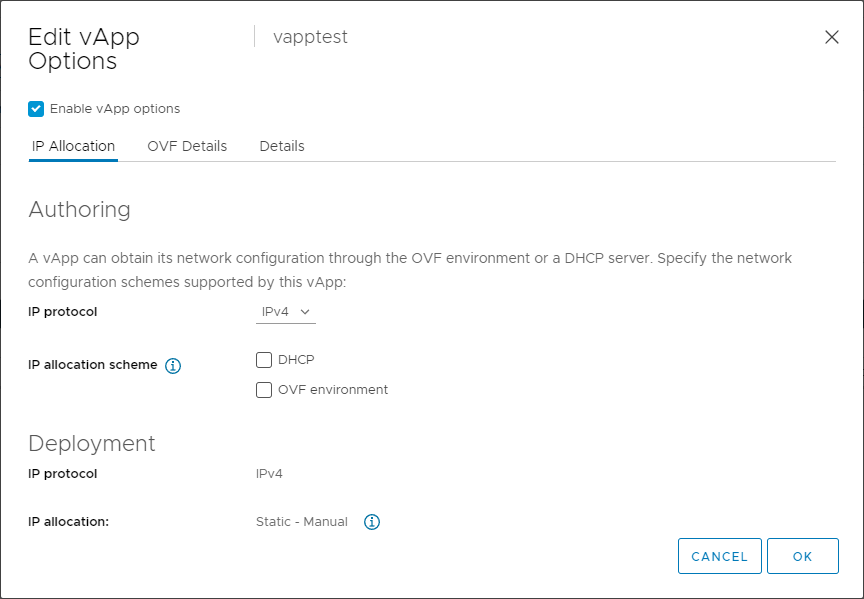Click the chevron arrow on IPv4 selector
The height and width of the screenshot is (599, 864).
click(x=305, y=312)
